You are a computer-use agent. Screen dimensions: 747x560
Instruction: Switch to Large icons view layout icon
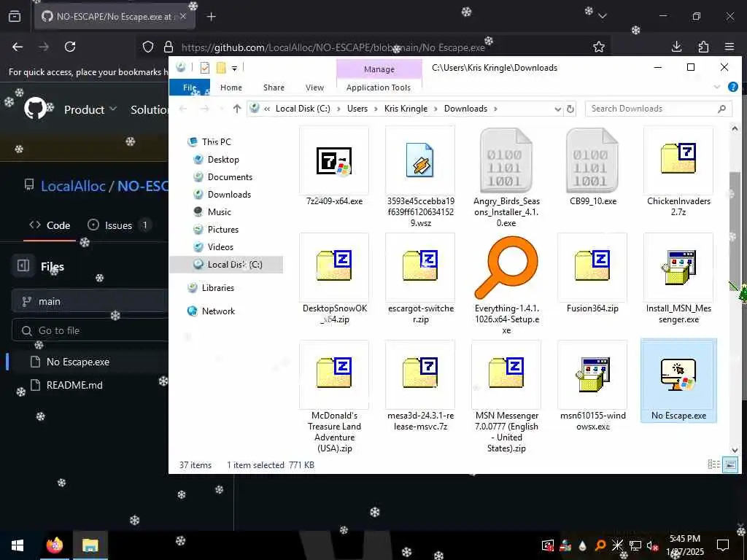coord(730,464)
